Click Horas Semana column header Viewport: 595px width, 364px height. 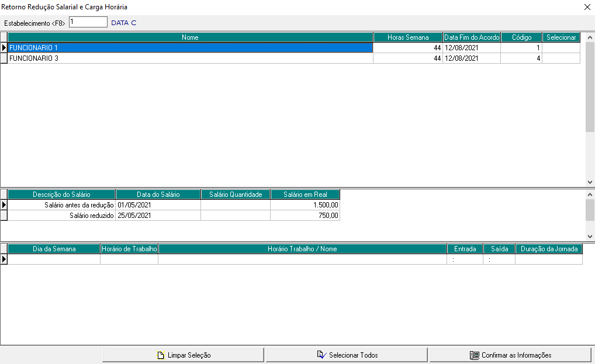408,37
